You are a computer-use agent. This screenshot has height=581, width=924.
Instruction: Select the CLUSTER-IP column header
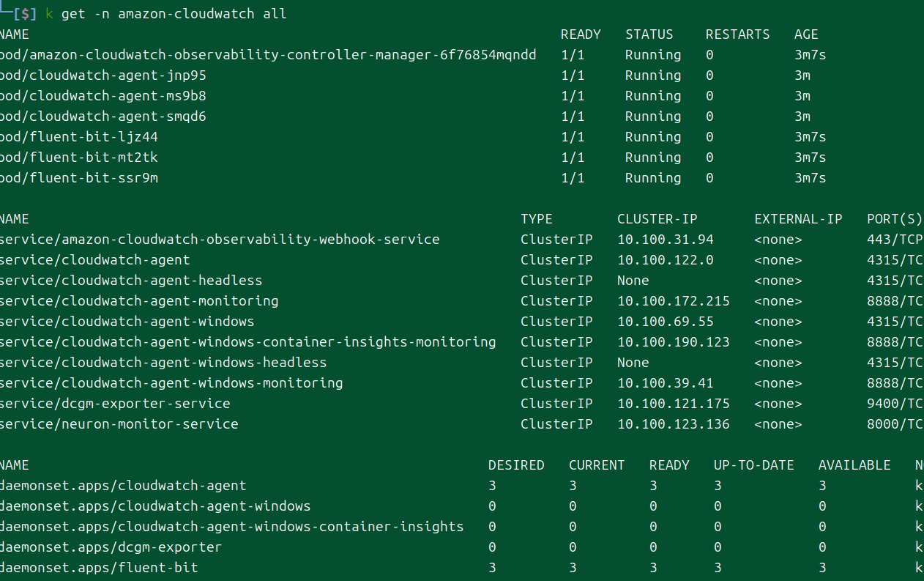[657, 219]
